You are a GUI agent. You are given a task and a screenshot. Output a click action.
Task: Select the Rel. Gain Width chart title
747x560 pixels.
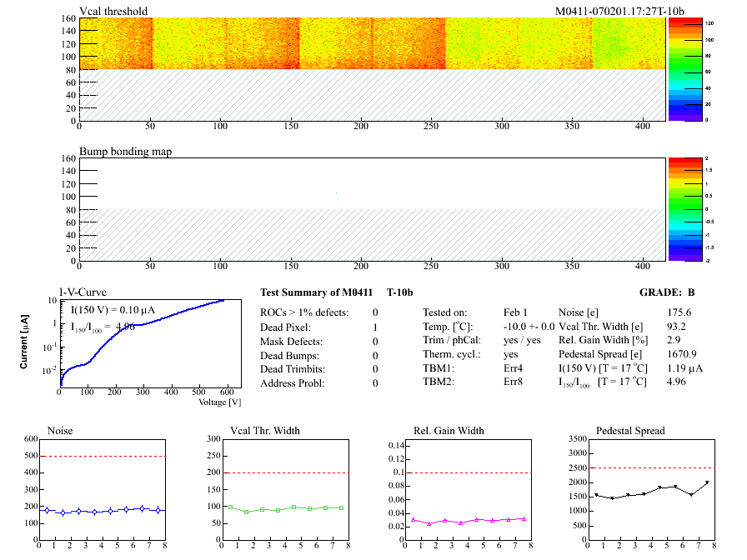point(449,431)
